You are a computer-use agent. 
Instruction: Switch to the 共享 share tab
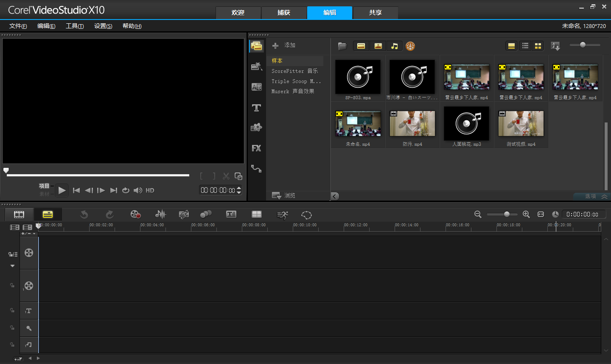tap(376, 13)
